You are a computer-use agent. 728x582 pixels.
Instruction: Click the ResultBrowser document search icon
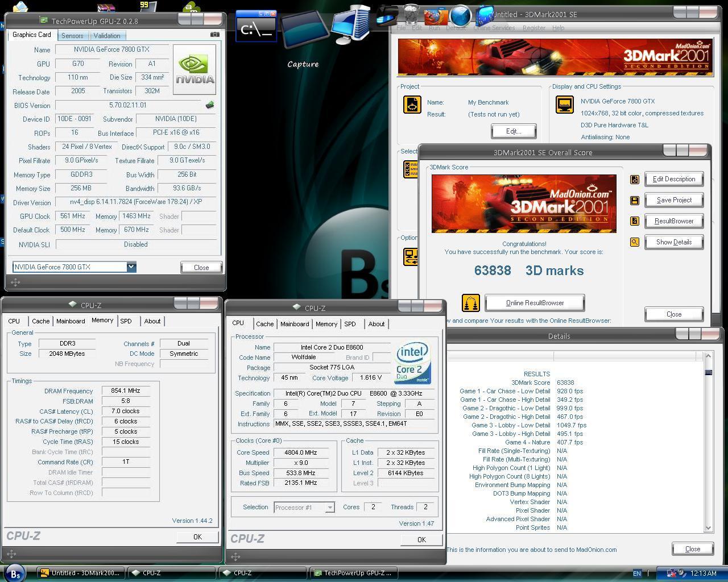635,221
